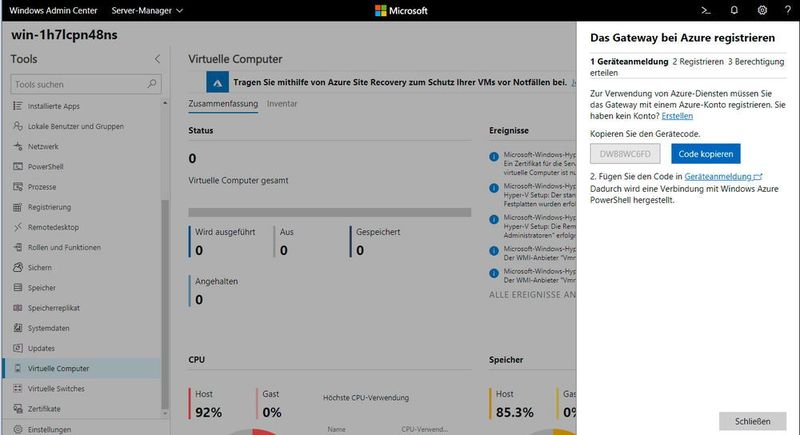
Task: Click the Registrierung tool icon
Action: pos(18,207)
